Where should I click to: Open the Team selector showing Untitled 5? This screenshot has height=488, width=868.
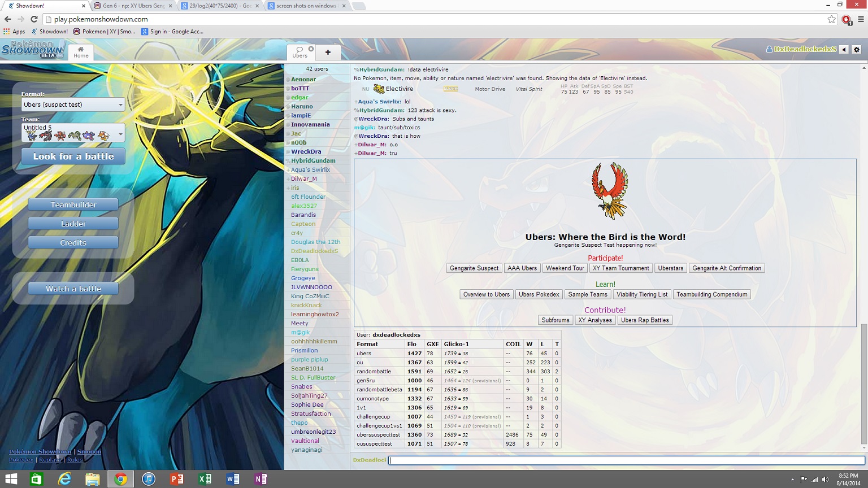click(73, 133)
